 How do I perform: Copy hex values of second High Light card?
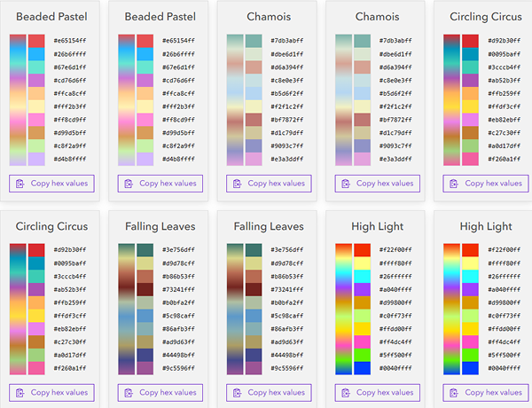486,393
